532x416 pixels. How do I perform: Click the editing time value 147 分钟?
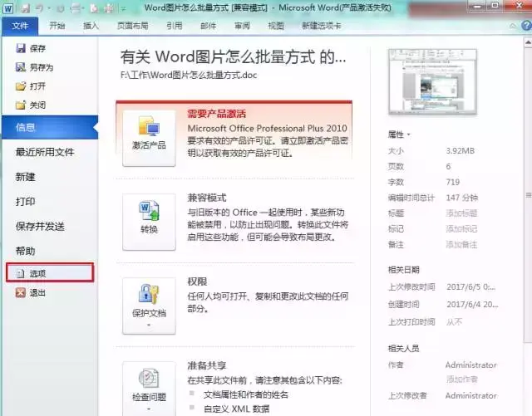pyautogui.click(x=462, y=198)
